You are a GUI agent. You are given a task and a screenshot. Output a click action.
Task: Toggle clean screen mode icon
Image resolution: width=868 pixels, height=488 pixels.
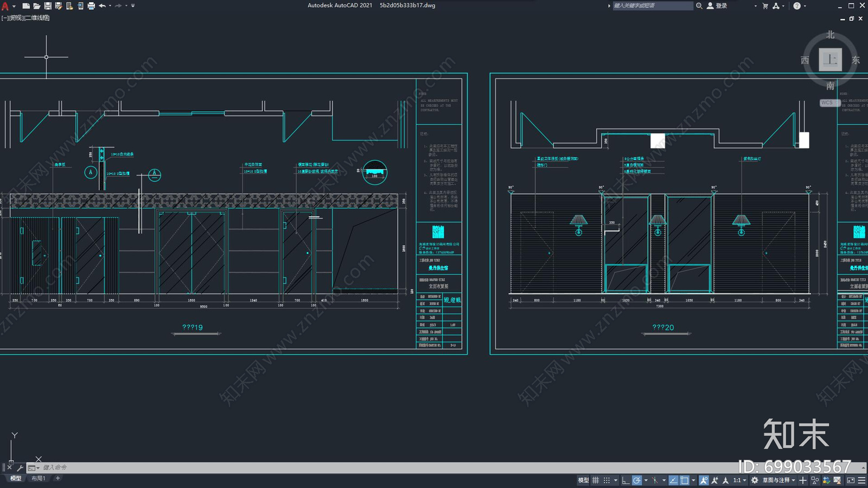[850, 480]
